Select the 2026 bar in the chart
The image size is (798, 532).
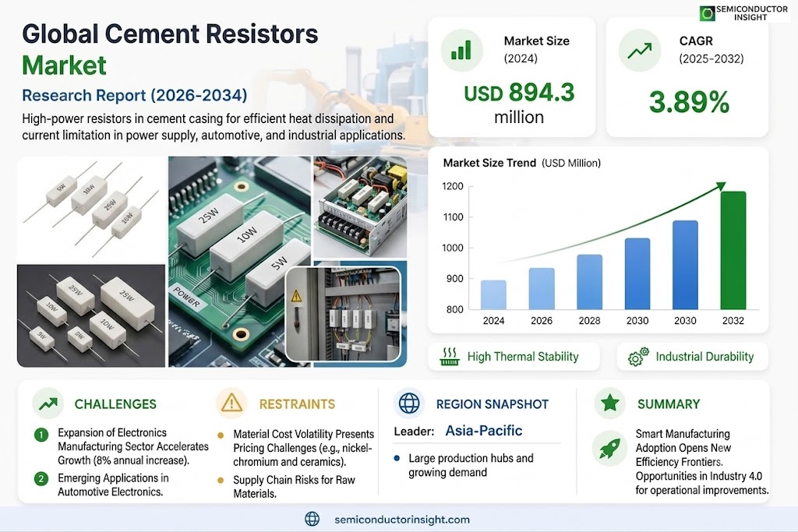click(542, 288)
